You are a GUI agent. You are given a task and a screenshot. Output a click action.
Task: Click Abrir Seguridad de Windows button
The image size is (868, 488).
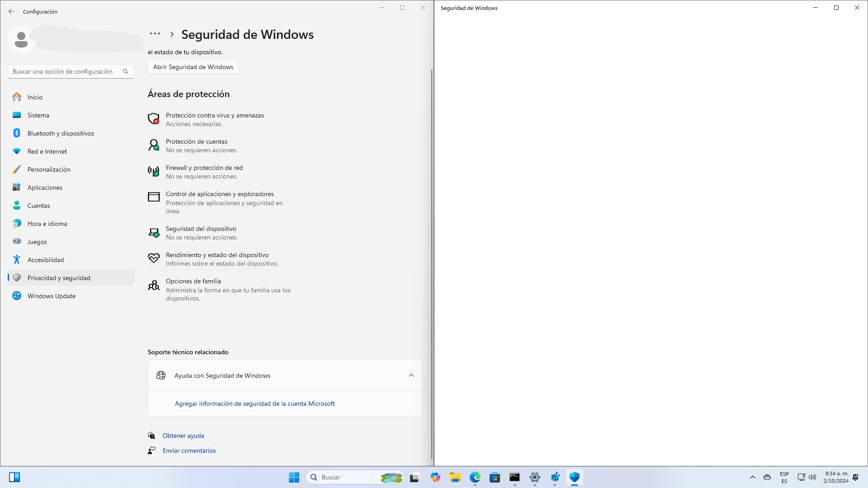(x=193, y=67)
